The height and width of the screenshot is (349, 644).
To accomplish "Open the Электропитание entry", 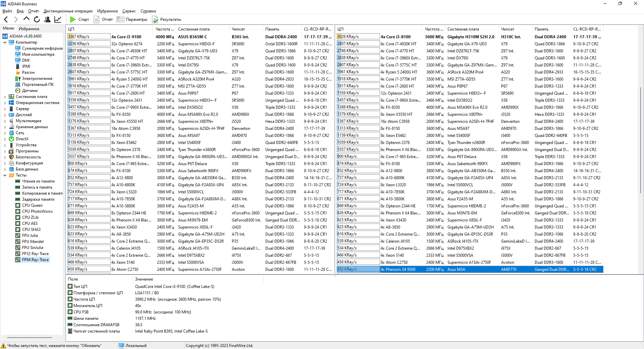I will 34,79.
